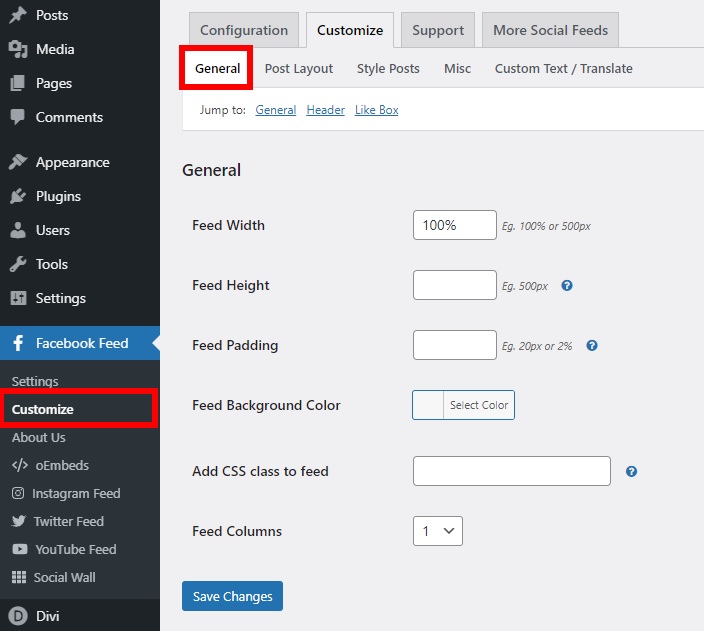Image resolution: width=704 pixels, height=631 pixels.
Task: Click the Settings sliders icon
Action: click(18, 298)
